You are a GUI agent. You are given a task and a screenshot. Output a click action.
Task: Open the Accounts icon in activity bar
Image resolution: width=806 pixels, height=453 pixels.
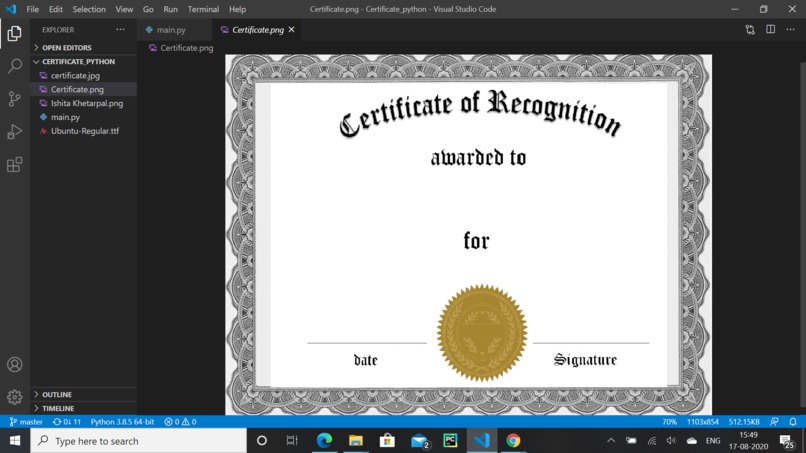tap(14, 365)
